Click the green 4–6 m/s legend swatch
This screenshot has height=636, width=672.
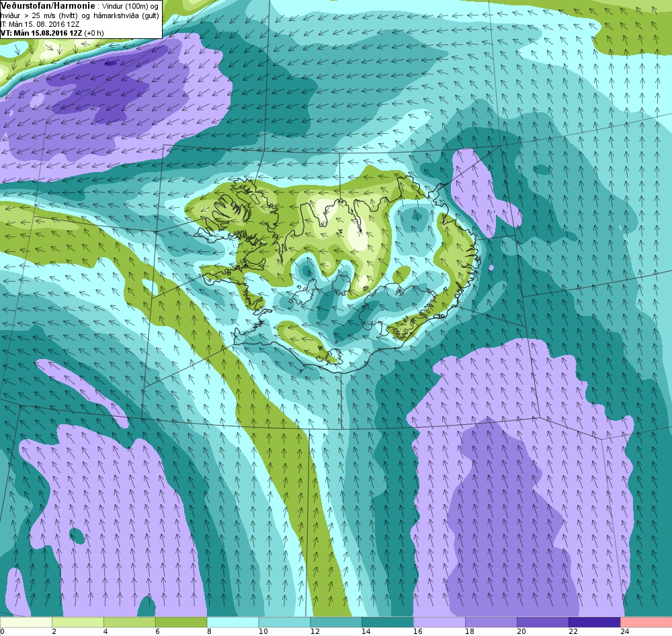(x=130, y=623)
